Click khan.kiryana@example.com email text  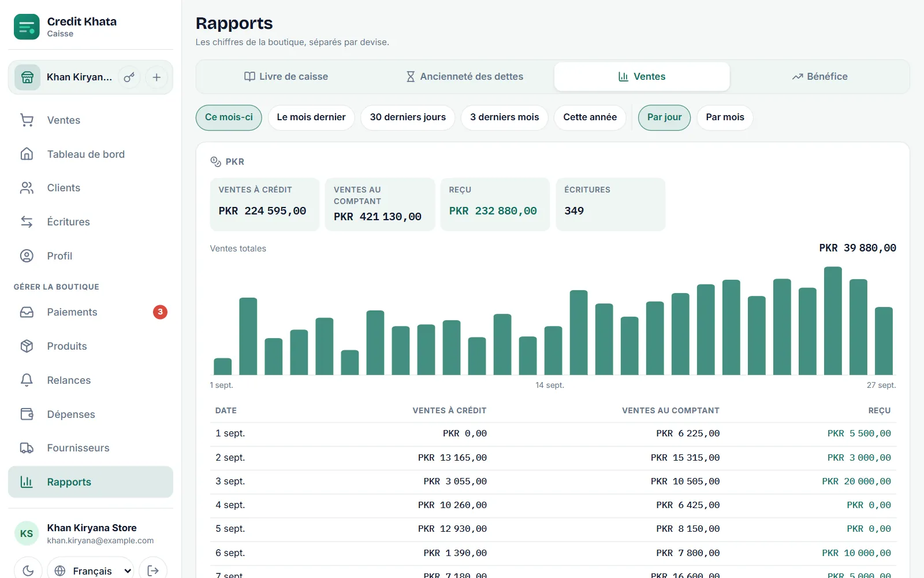[100, 541]
